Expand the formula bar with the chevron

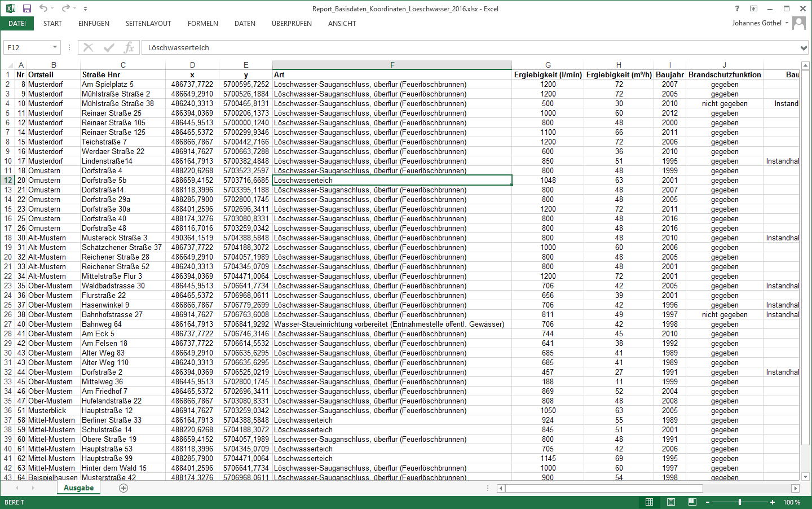[x=804, y=48]
